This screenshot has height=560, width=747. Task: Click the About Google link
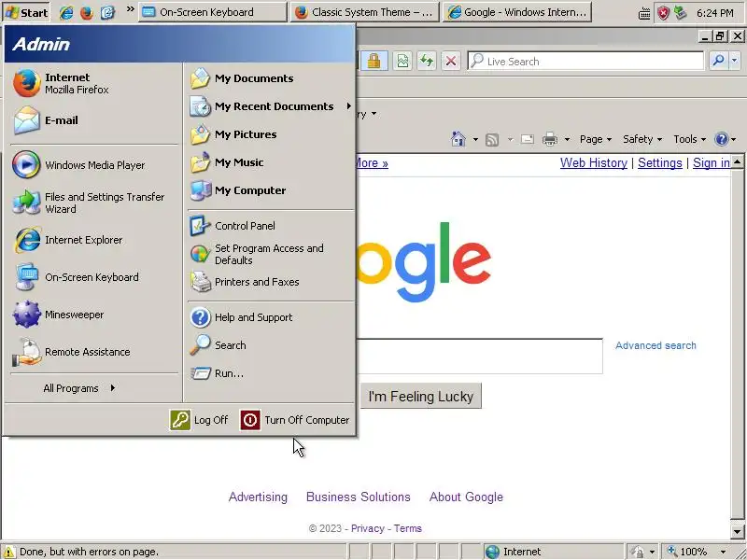click(466, 497)
